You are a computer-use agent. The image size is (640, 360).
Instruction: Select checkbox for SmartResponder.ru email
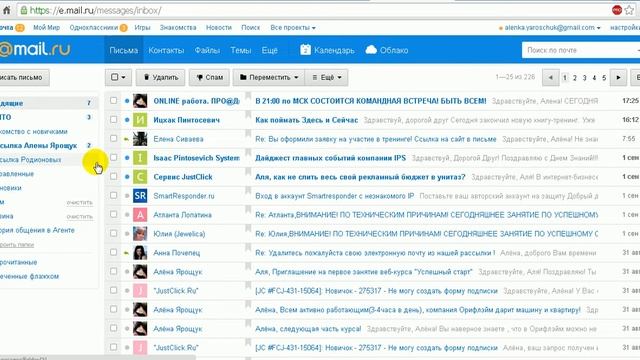pyautogui.click(x=113, y=196)
